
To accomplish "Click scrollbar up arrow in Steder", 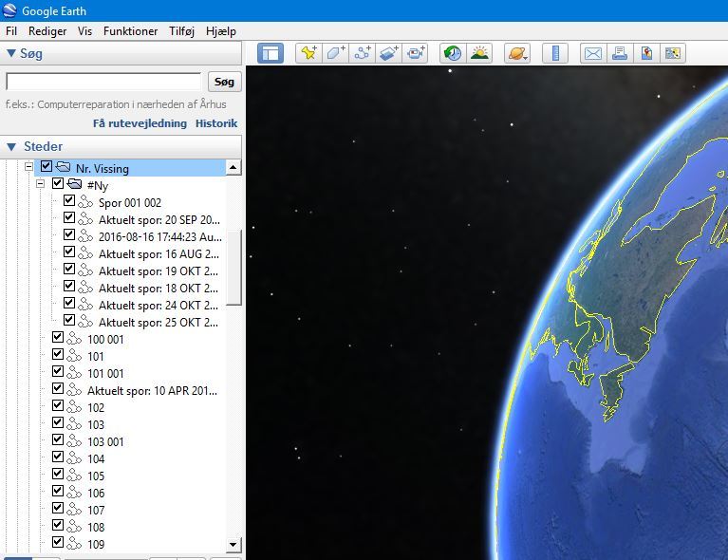I will coord(233,167).
